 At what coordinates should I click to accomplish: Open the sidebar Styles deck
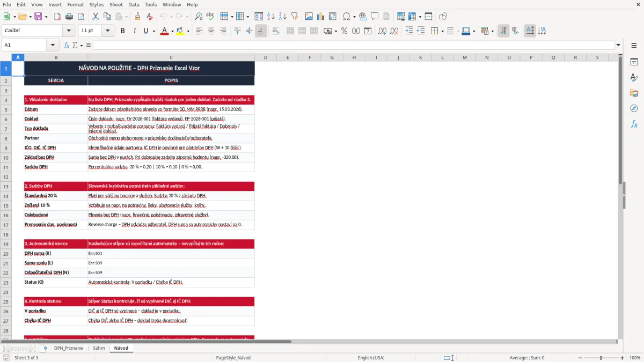tap(634, 78)
